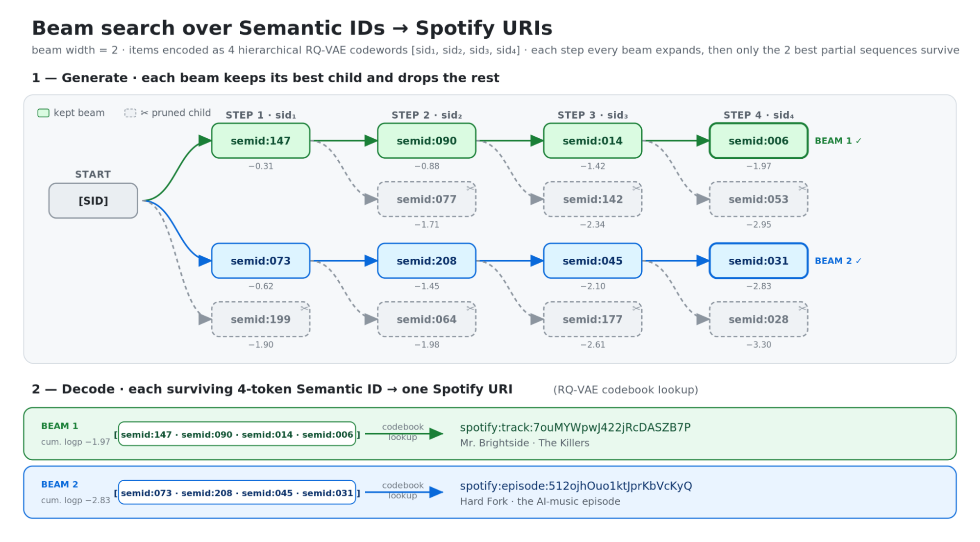Click the −3.30 score under semid:028

(x=758, y=345)
